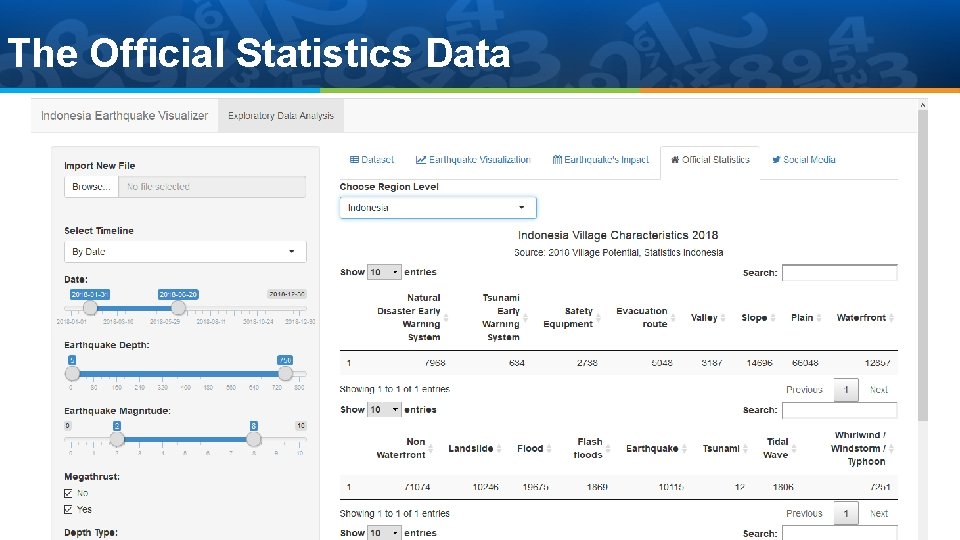Open third table's Show entries dropdown
This screenshot has height=540, width=960.
click(x=384, y=533)
